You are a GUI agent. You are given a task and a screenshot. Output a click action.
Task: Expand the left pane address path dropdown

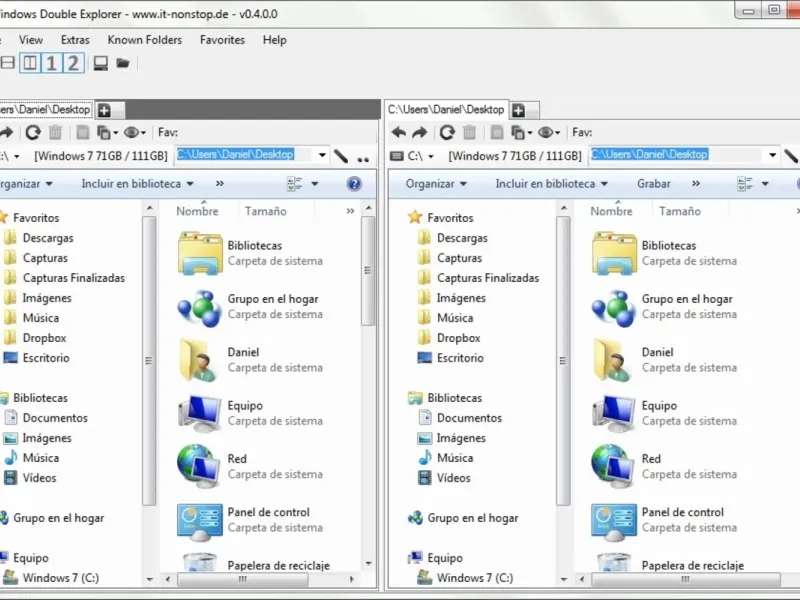pyautogui.click(x=322, y=155)
